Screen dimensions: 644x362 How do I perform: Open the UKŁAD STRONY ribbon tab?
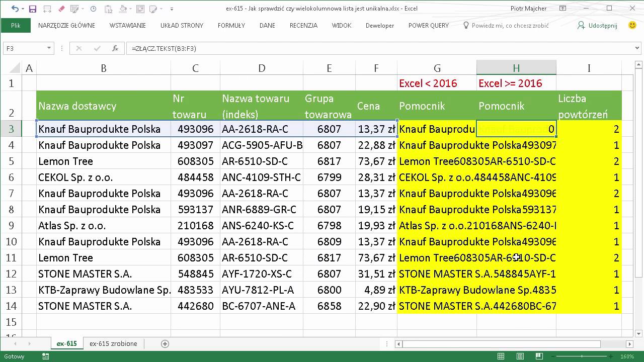tap(182, 25)
